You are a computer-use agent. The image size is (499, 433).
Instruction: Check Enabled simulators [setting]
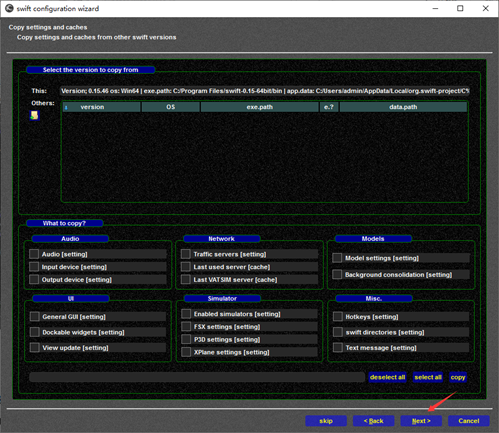pyautogui.click(x=186, y=314)
